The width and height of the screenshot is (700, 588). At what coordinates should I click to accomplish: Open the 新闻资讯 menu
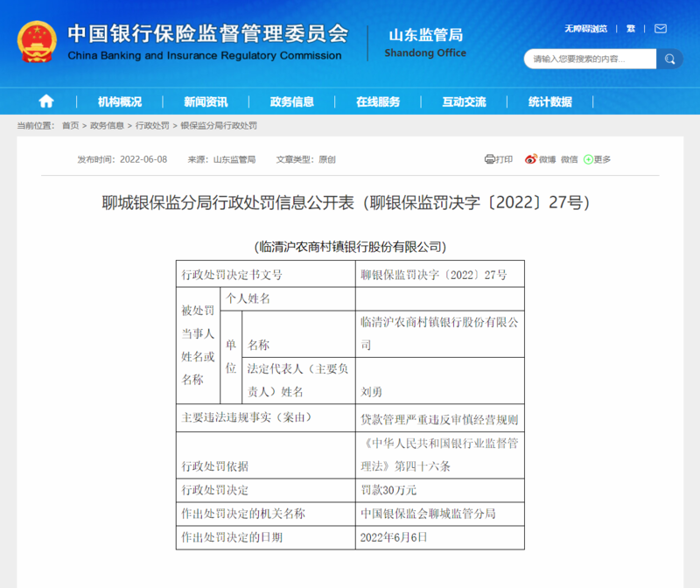coord(206,101)
